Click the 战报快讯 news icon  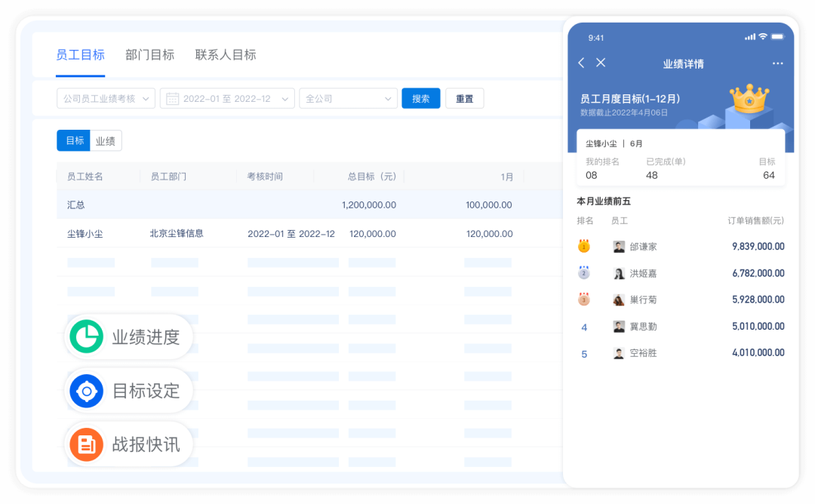coord(86,444)
